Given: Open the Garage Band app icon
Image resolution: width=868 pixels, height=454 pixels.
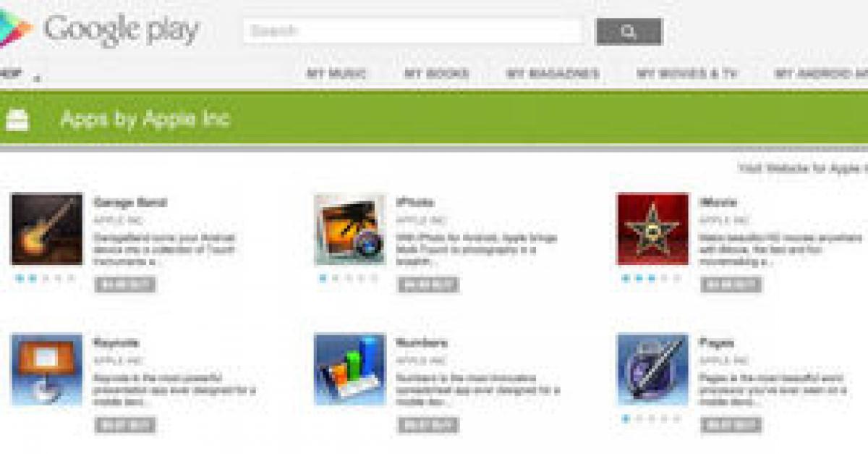Looking at the screenshot, I should [x=47, y=229].
